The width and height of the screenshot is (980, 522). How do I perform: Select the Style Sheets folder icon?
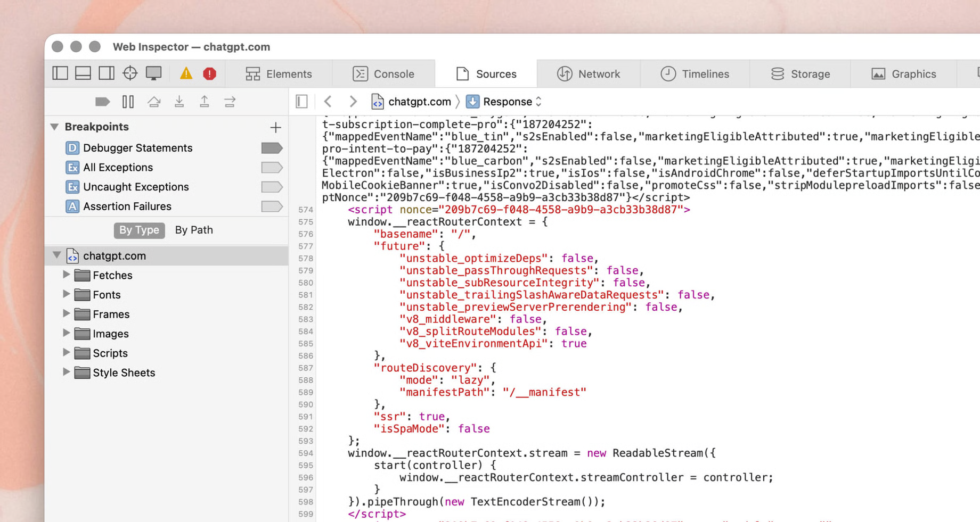82,372
